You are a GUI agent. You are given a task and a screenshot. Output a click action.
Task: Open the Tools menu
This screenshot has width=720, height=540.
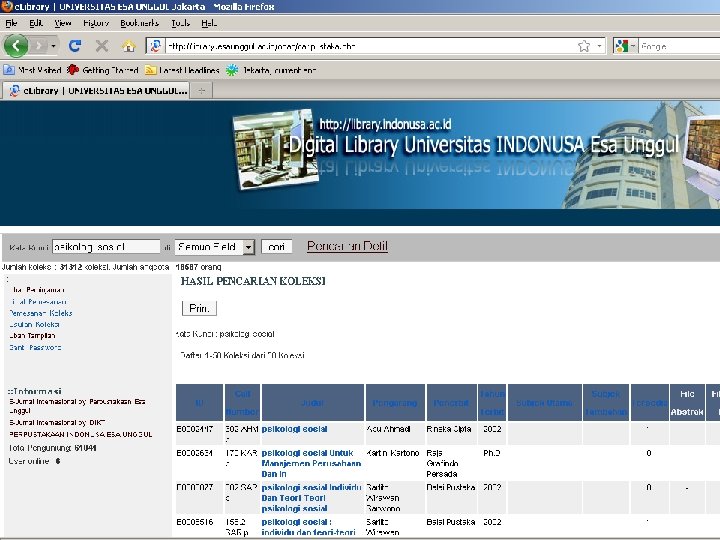point(180,23)
